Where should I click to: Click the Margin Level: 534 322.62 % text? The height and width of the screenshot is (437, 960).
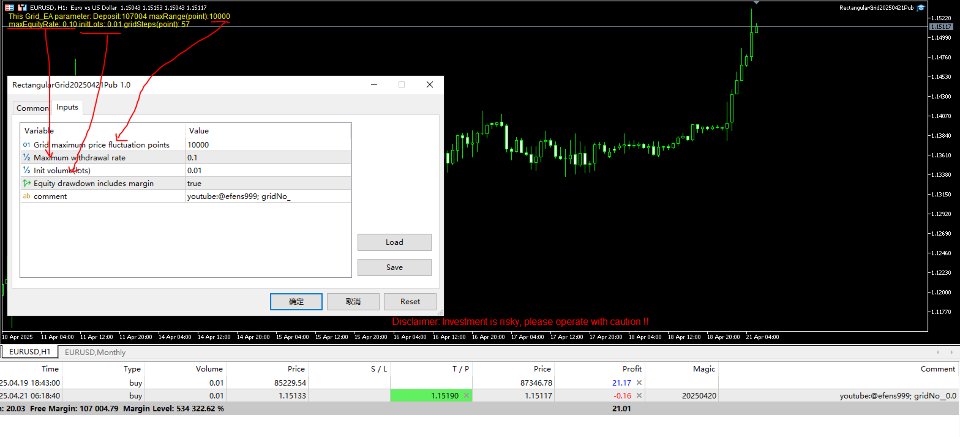(x=173, y=408)
